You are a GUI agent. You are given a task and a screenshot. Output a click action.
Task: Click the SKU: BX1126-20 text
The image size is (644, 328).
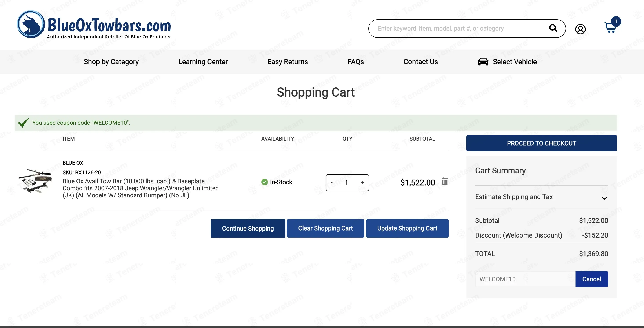click(x=82, y=172)
